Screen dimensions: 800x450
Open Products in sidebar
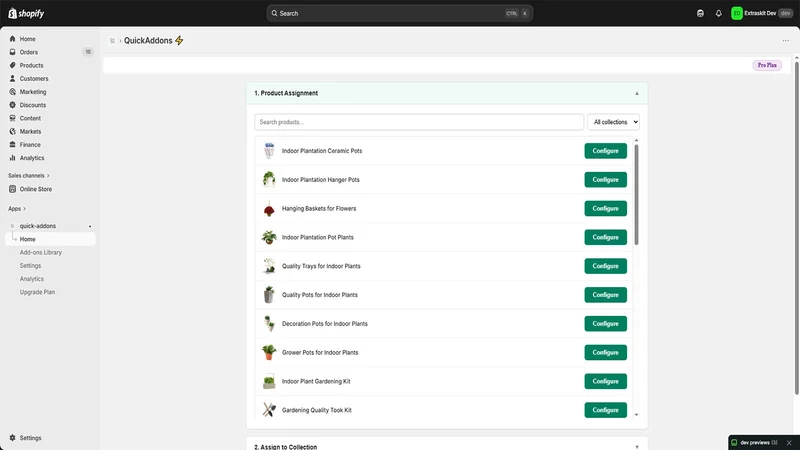31,65
